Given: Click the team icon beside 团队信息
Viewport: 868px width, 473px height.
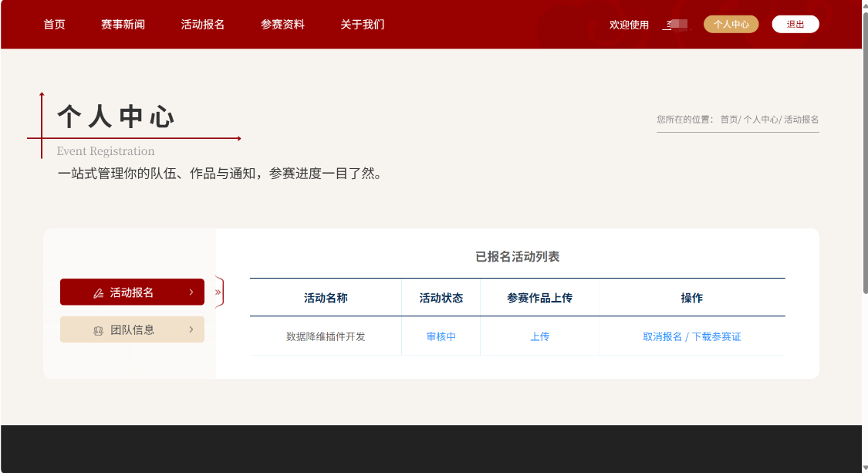Looking at the screenshot, I should coord(98,330).
